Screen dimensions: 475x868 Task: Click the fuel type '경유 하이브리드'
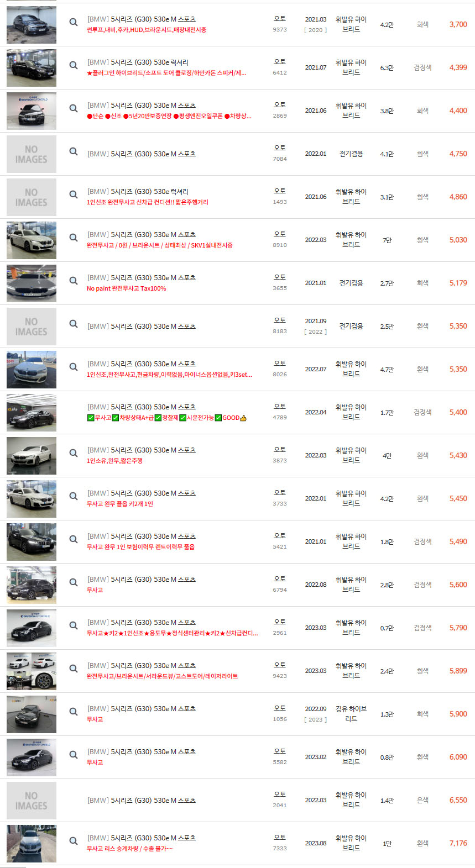coord(351,714)
